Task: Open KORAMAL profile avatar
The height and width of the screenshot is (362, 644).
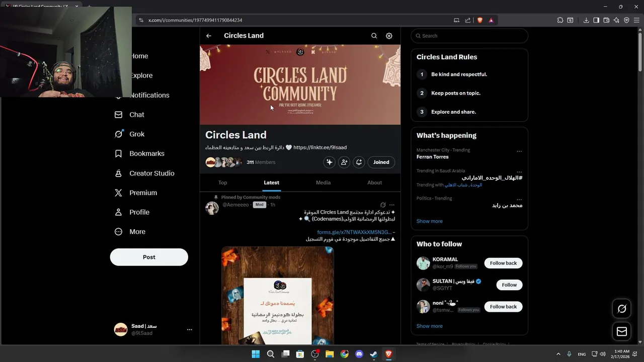Action: pyautogui.click(x=423, y=263)
